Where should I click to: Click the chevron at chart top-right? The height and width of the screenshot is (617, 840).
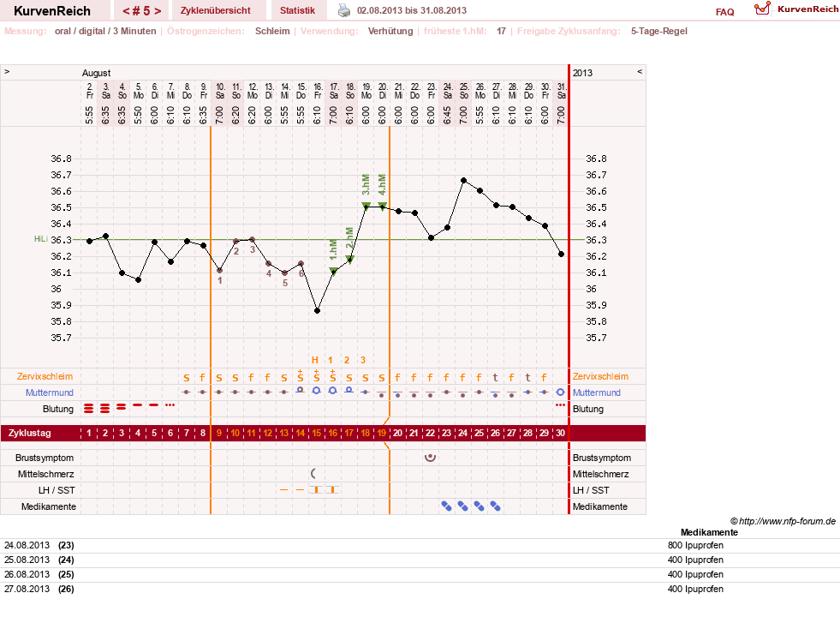[639, 71]
